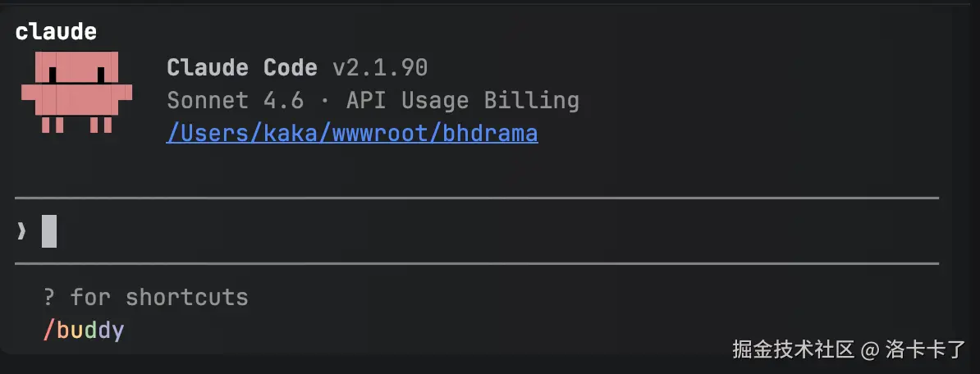
Task: Open the /Users/kaka/wwwroot/bhdrama path link
Action: click(352, 133)
